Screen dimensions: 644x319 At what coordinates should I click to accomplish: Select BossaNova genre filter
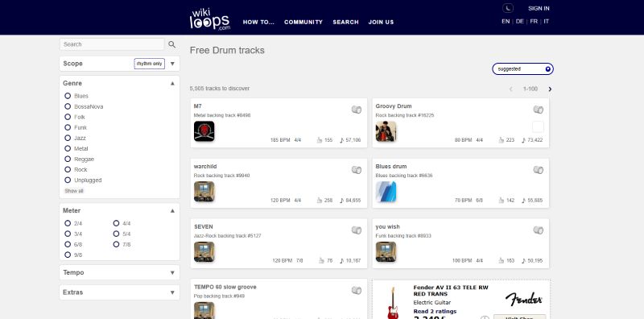(x=68, y=106)
